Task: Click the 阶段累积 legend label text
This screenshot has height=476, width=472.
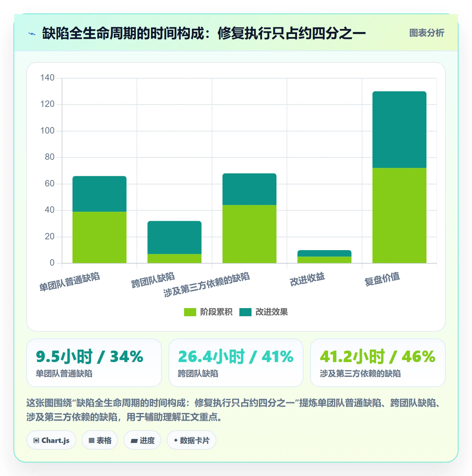Action: (216, 312)
